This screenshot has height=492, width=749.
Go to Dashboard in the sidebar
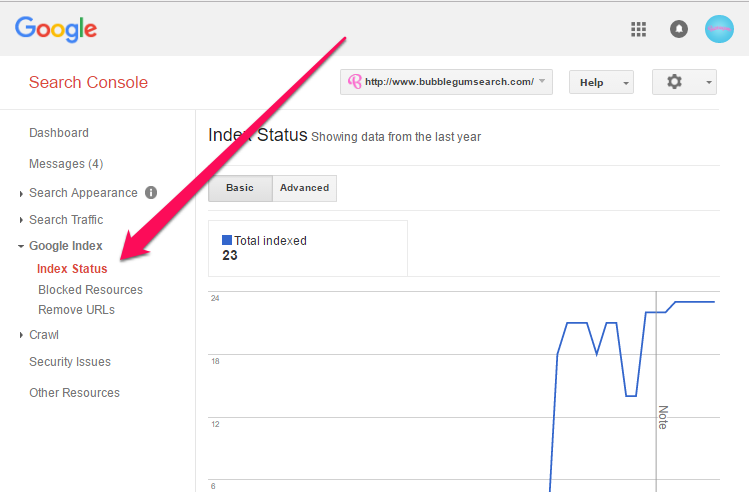point(59,133)
